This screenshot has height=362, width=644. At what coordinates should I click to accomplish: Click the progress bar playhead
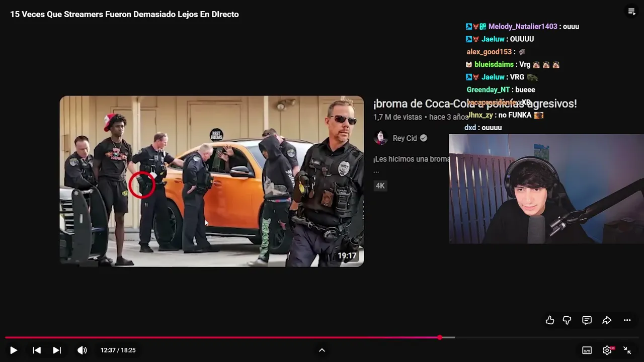[440, 337]
